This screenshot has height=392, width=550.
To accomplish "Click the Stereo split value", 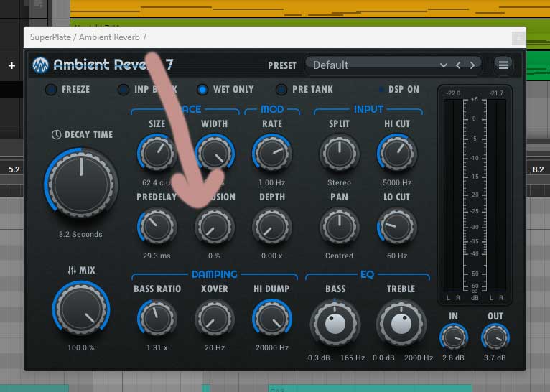I will pyautogui.click(x=339, y=182).
